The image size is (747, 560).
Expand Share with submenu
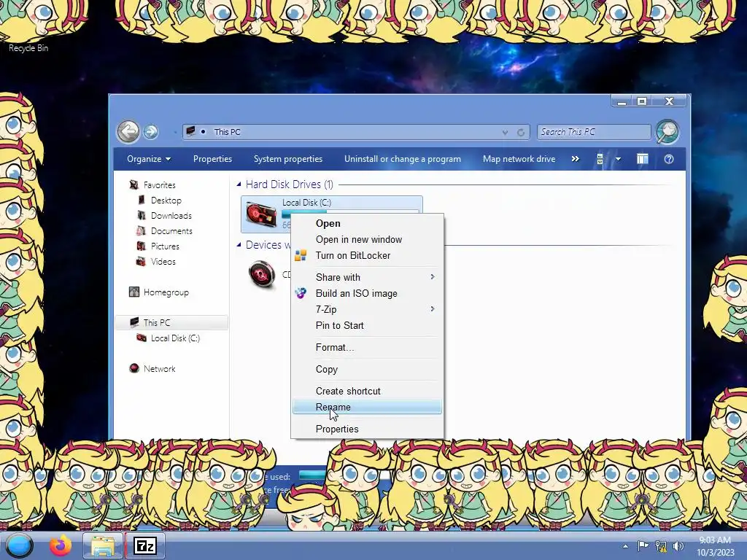click(x=367, y=277)
